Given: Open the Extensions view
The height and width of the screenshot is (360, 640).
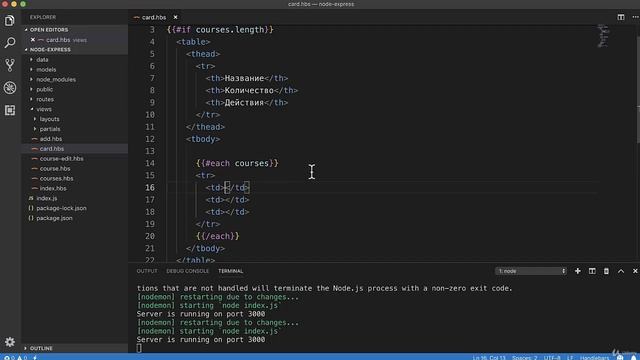Looking at the screenshot, I should click(x=10, y=110).
